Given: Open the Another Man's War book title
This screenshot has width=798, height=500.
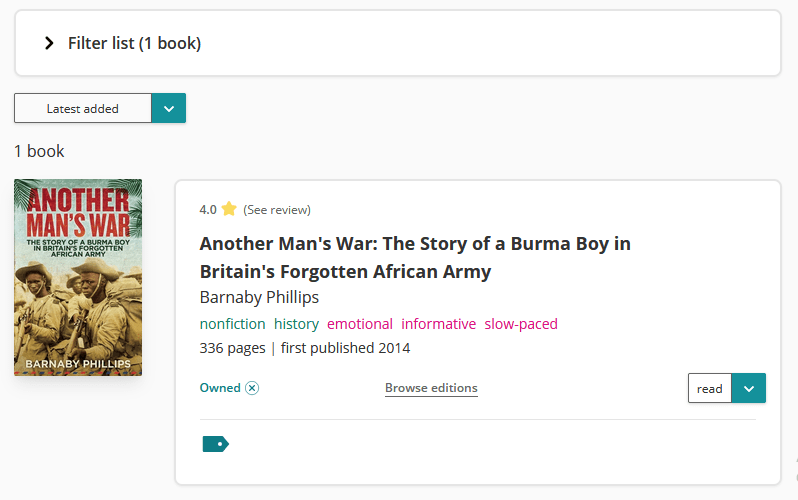Looking at the screenshot, I should coord(415,257).
